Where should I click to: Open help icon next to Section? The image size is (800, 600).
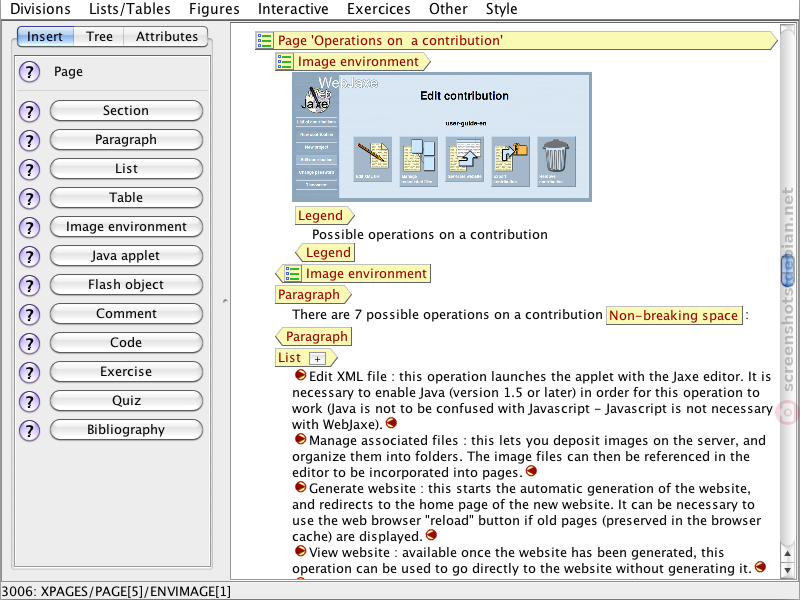pyautogui.click(x=30, y=111)
